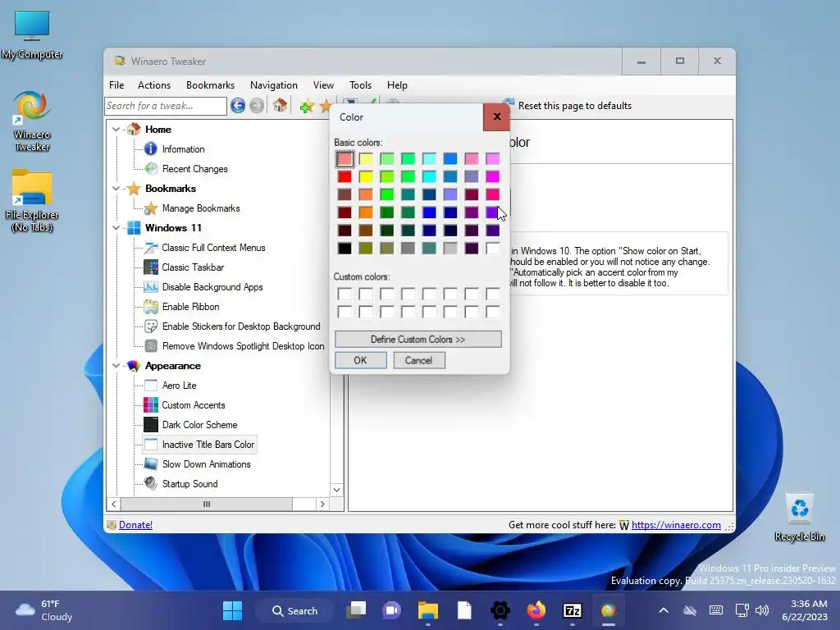Click Enable Stickers for Desktop Background icon
840x630 pixels.
(x=151, y=326)
